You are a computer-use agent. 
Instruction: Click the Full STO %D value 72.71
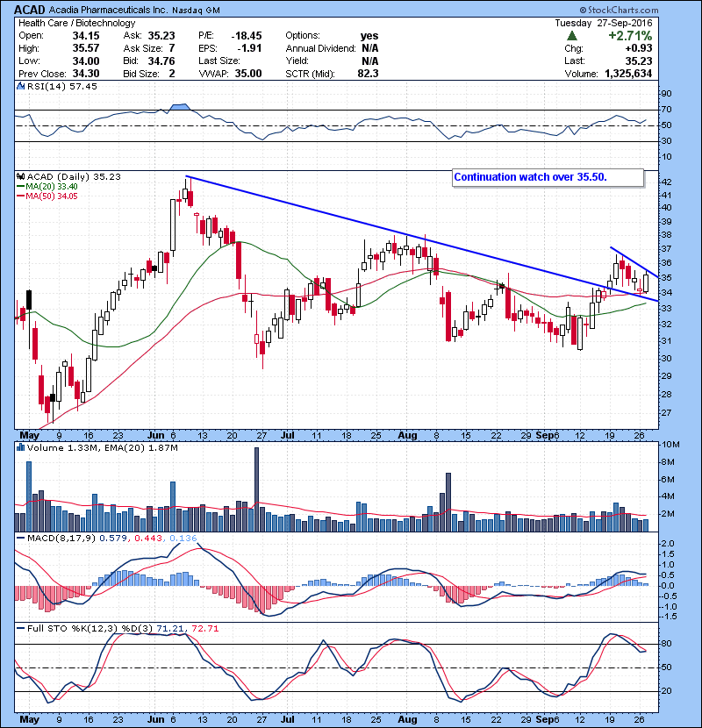click(204, 628)
